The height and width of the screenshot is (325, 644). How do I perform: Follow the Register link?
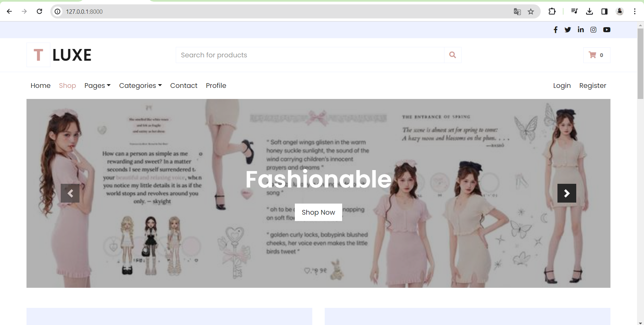pyautogui.click(x=593, y=86)
